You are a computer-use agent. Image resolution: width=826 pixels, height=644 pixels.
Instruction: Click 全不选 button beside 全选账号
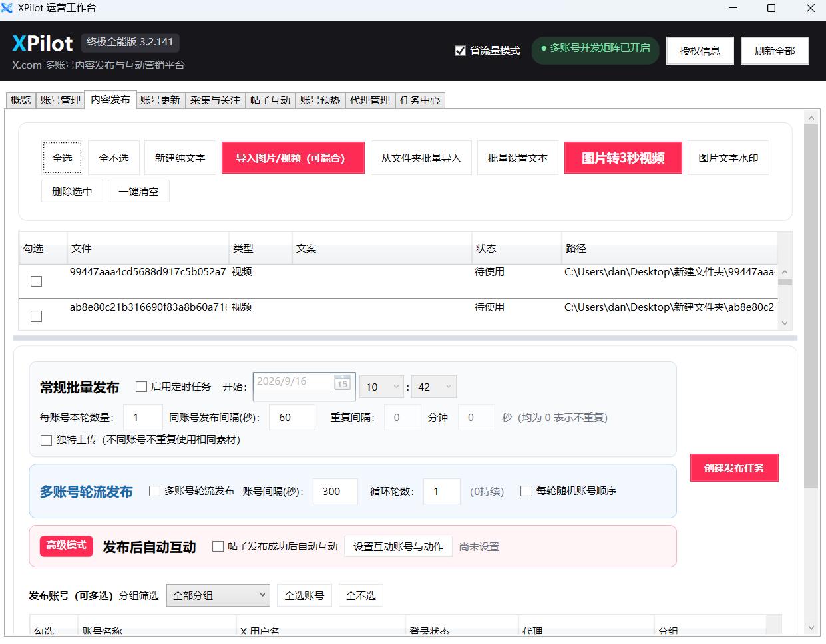tap(361, 595)
